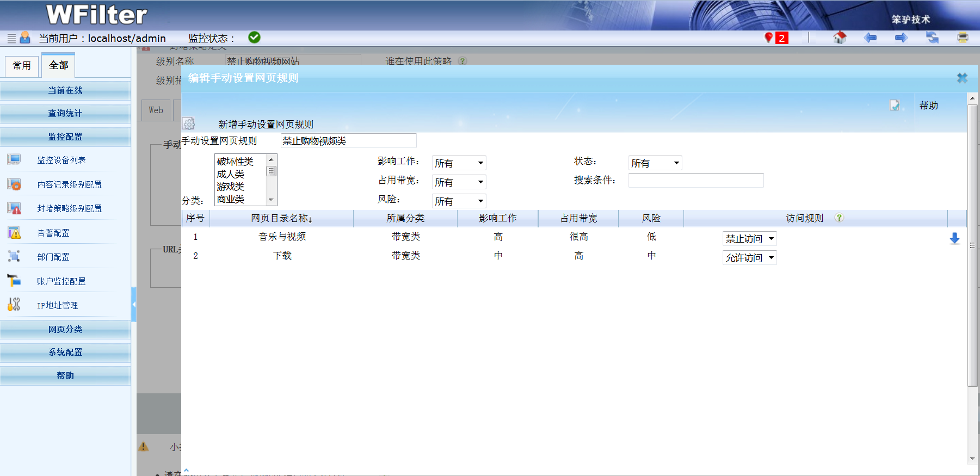Select 游戏类 in the category list
The image size is (980, 476).
[231, 187]
